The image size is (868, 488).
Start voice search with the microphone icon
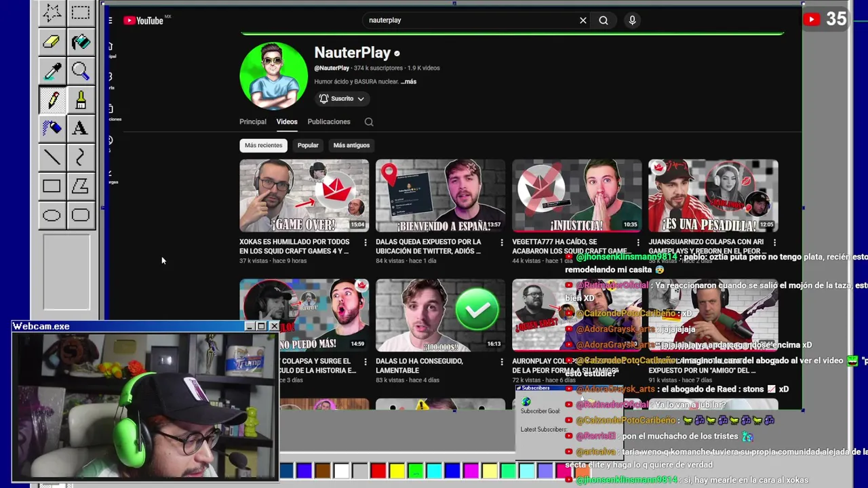[x=632, y=20]
